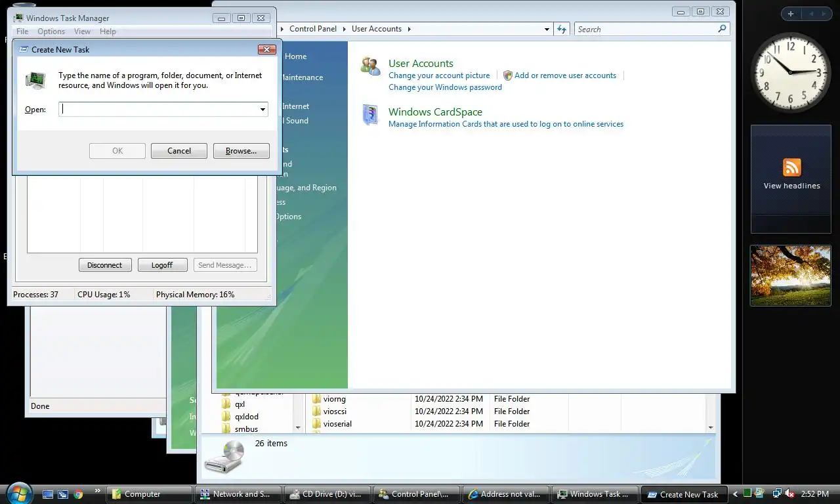Click Change your account picture link
The height and width of the screenshot is (504, 840).
[439, 75]
